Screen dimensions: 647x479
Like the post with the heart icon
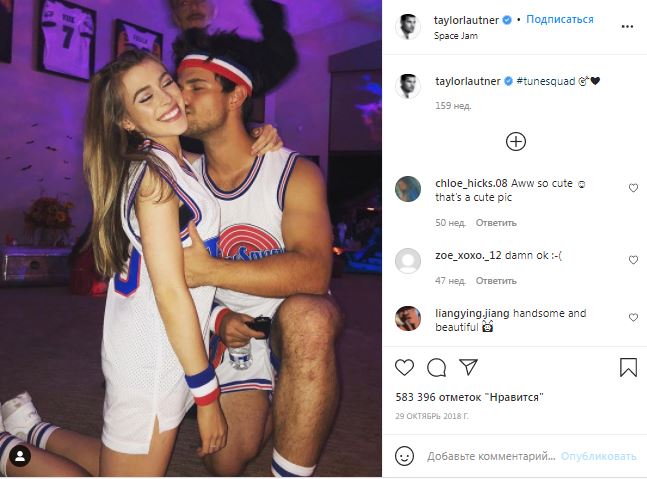(x=405, y=367)
